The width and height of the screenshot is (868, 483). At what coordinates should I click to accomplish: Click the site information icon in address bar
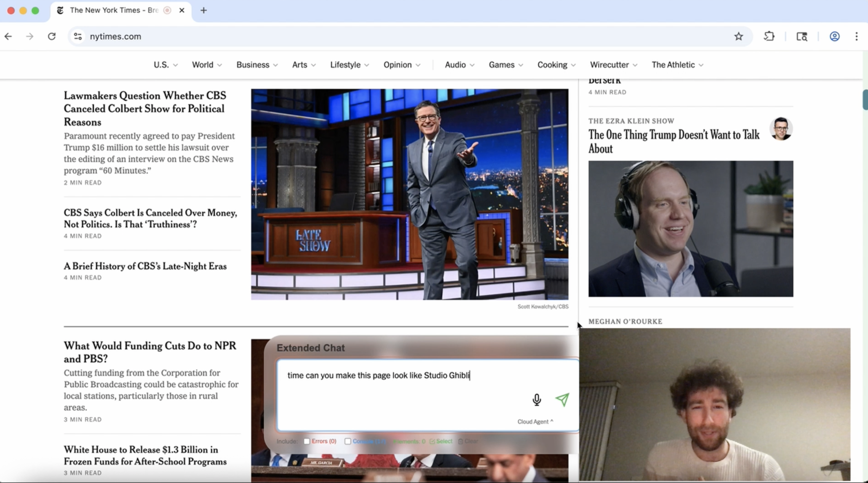coord(78,36)
